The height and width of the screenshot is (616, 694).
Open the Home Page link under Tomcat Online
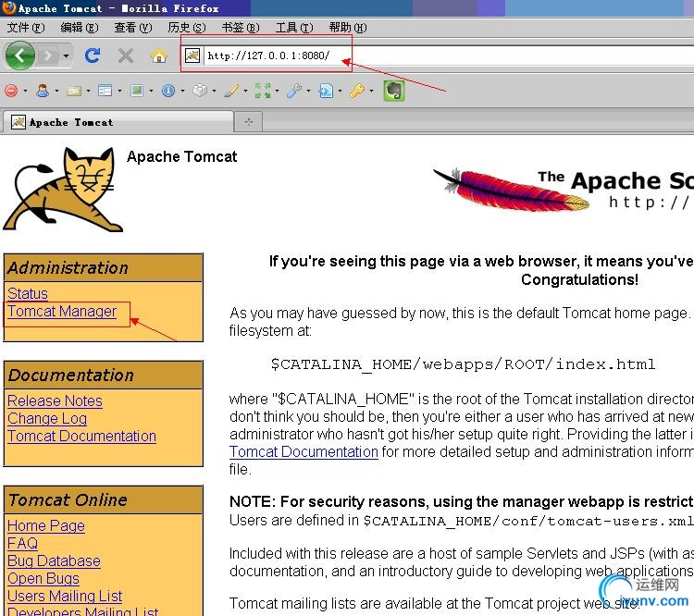point(46,525)
